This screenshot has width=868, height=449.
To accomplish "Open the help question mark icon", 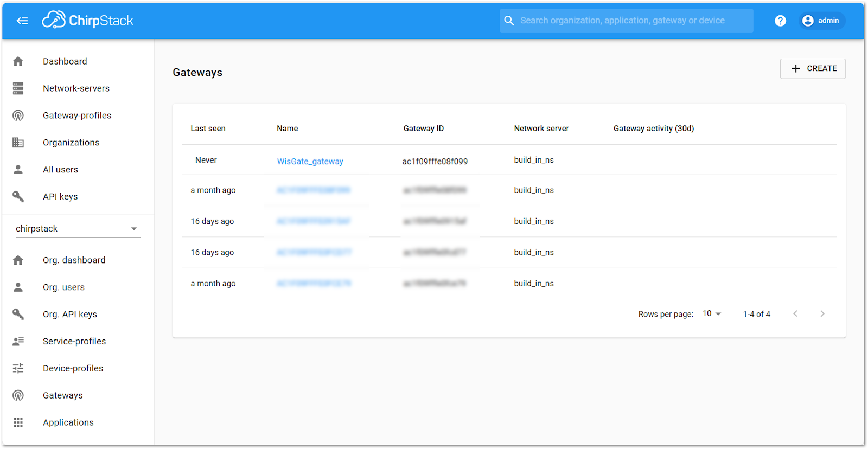I will (x=780, y=21).
